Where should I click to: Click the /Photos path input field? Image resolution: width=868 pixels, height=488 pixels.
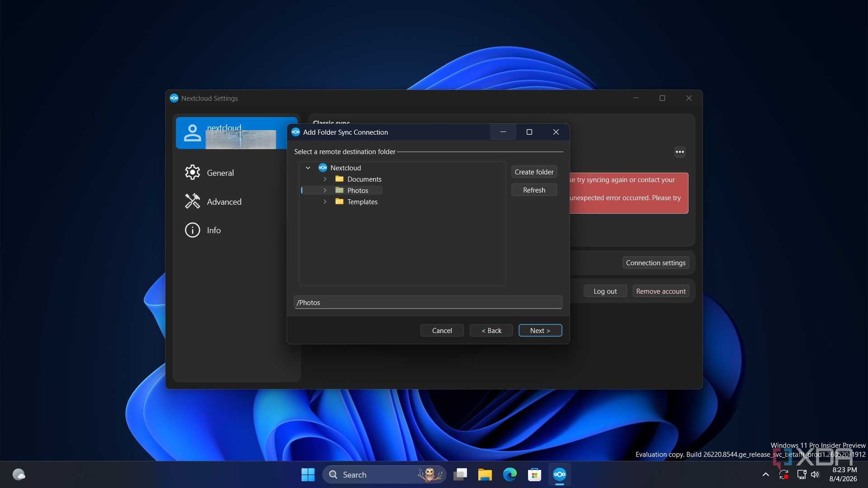pos(428,302)
